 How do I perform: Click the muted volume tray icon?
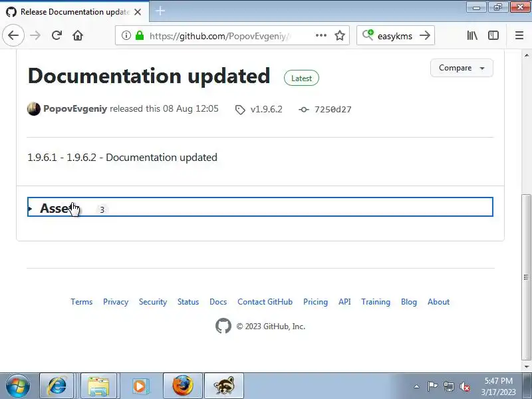(x=464, y=386)
